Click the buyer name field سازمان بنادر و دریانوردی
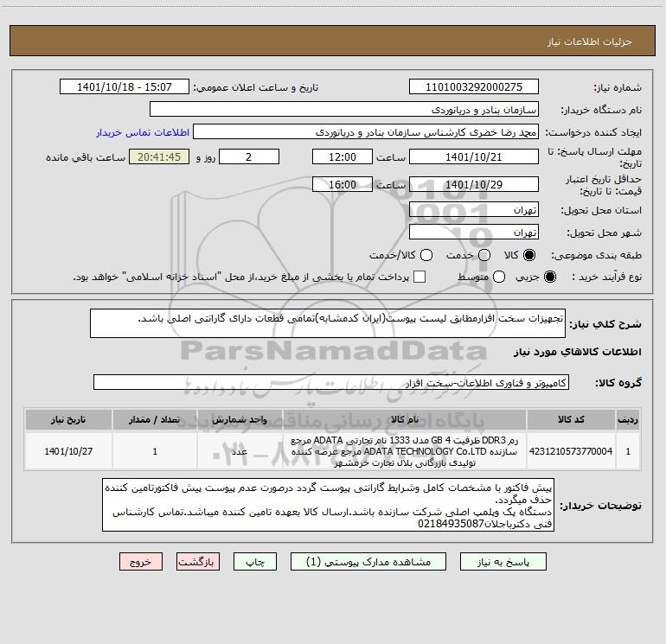 [x=344, y=110]
